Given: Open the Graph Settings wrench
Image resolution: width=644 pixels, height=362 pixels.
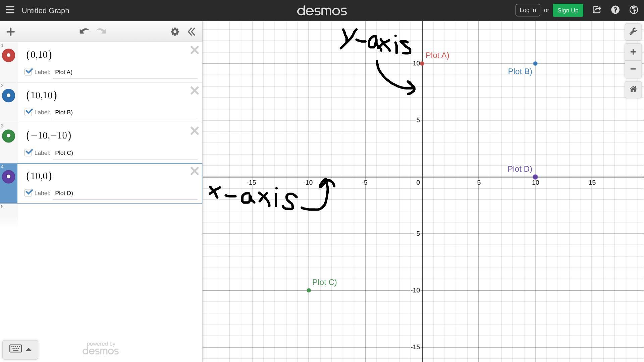Looking at the screenshot, I should pos(633,32).
